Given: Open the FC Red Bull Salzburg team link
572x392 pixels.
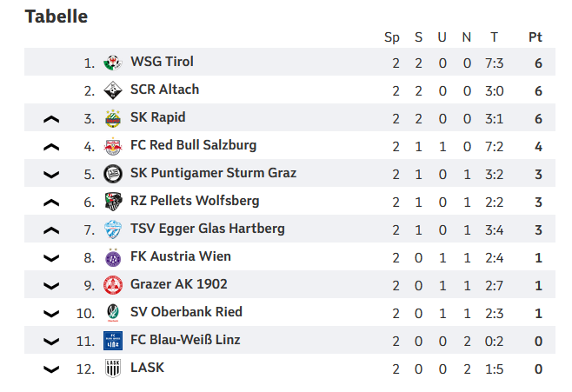Looking at the screenshot, I should tap(193, 145).
